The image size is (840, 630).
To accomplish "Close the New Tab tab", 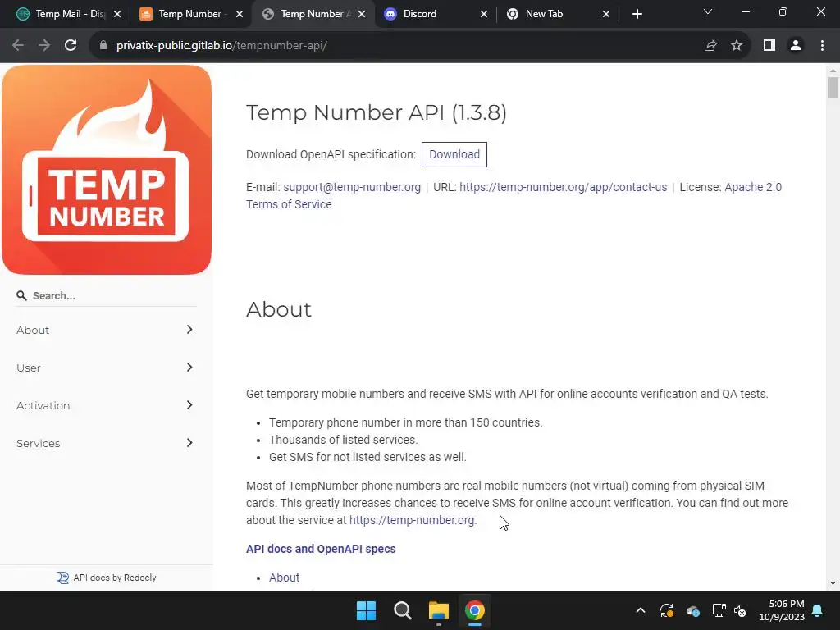I will (606, 14).
